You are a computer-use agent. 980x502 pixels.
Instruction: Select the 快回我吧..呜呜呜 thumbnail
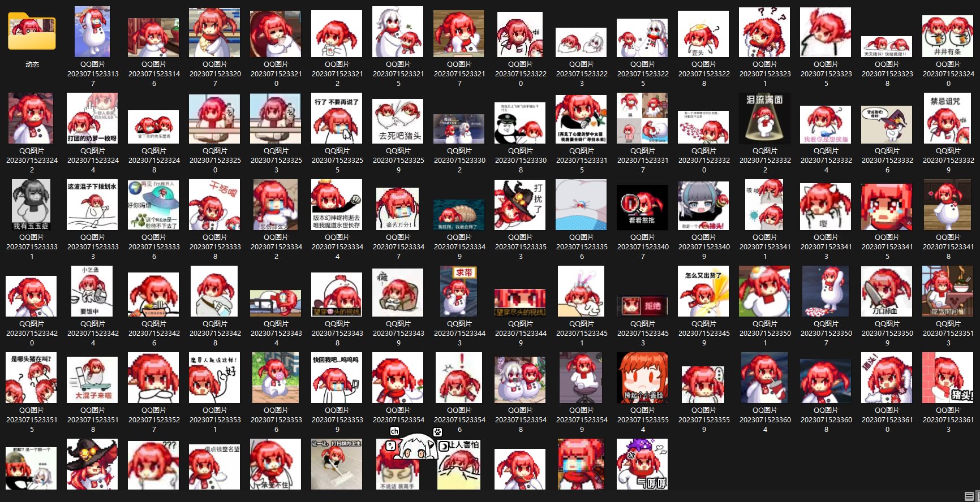337,378
